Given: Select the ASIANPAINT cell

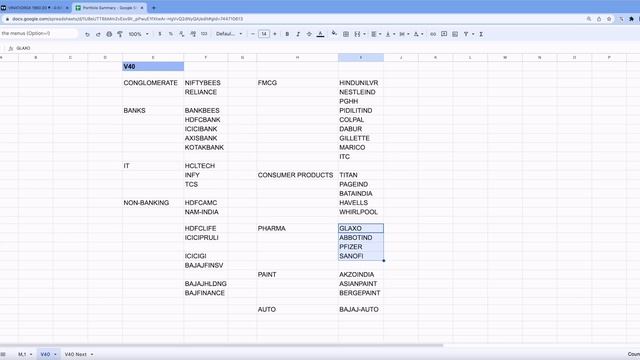Looking at the screenshot, I should pos(361,284).
